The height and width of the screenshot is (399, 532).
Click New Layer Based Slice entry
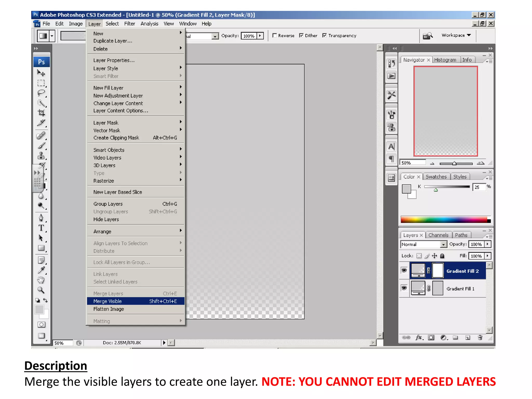[x=136, y=192]
